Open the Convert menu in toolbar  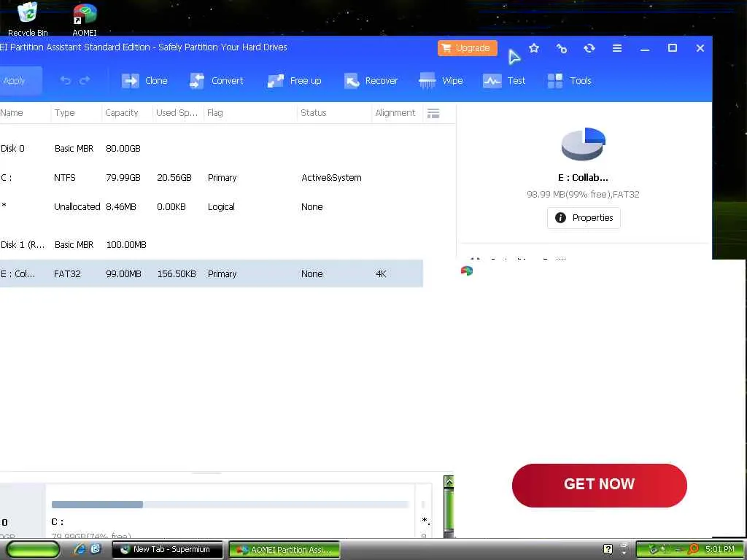point(216,80)
